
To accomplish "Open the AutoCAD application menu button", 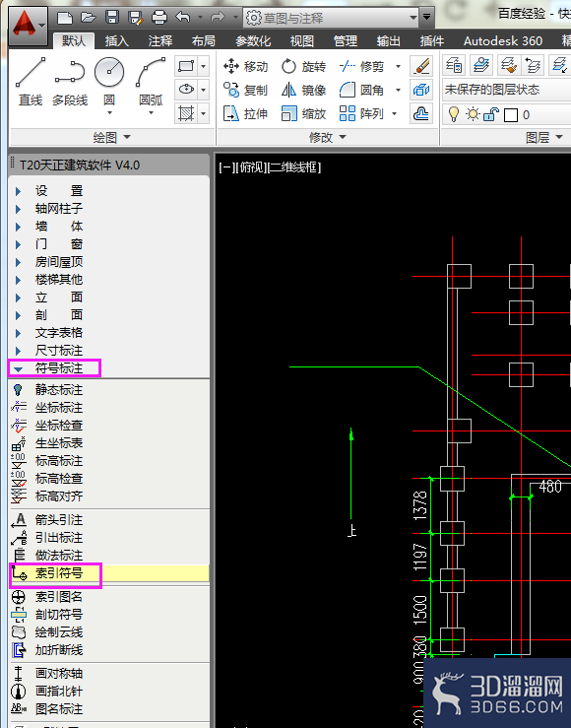I will pos(28,25).
